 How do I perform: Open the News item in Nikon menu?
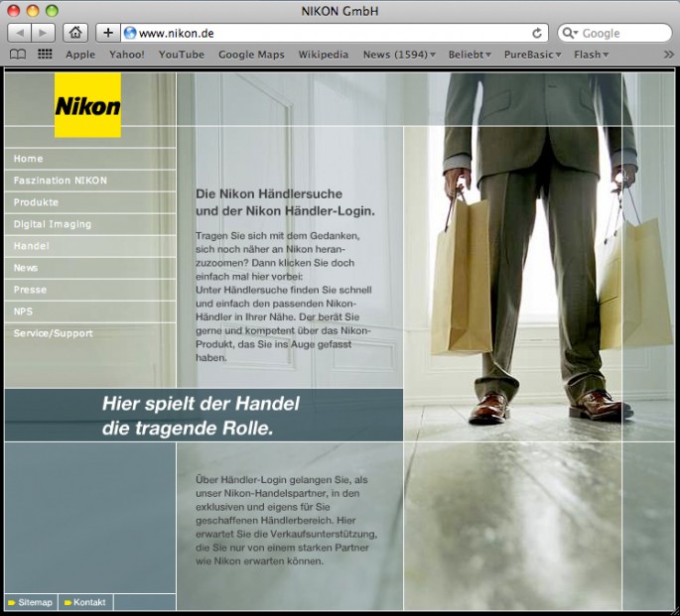(x=90, y=268)
